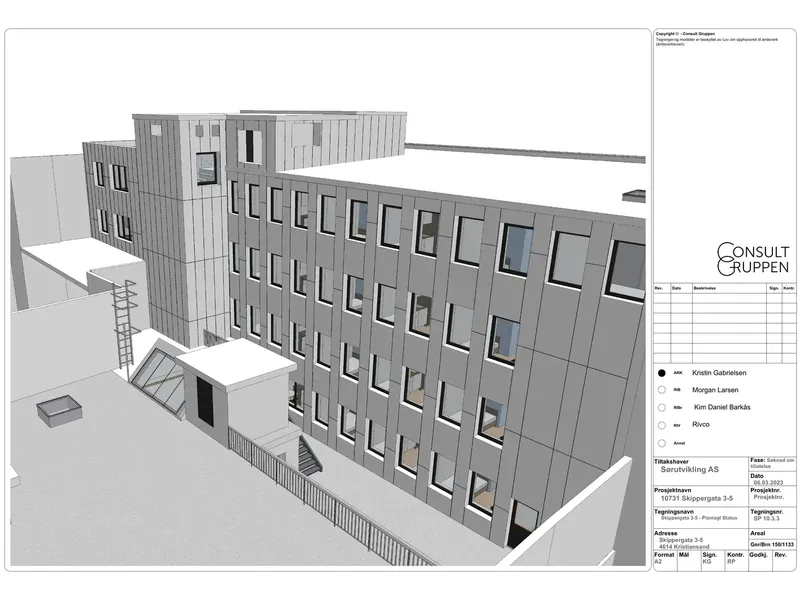
Task: Click the 'Dato' revision table header
Action: [676, 288]
